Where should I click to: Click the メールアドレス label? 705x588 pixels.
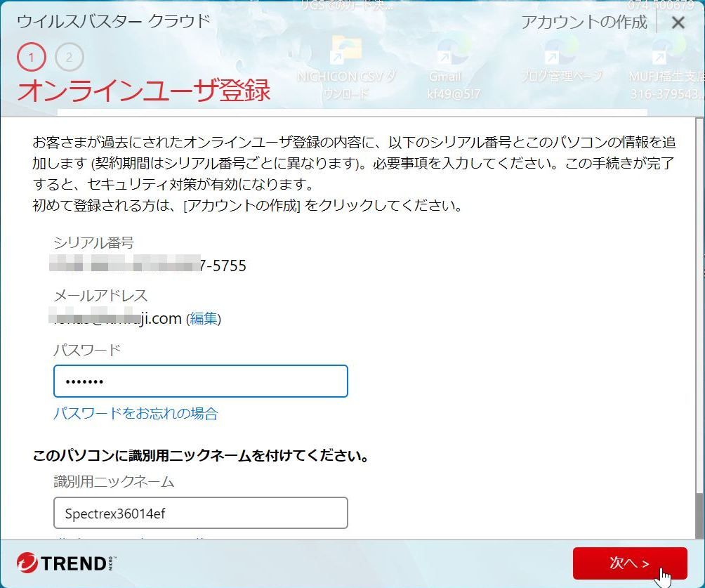(x=100, y=296)
